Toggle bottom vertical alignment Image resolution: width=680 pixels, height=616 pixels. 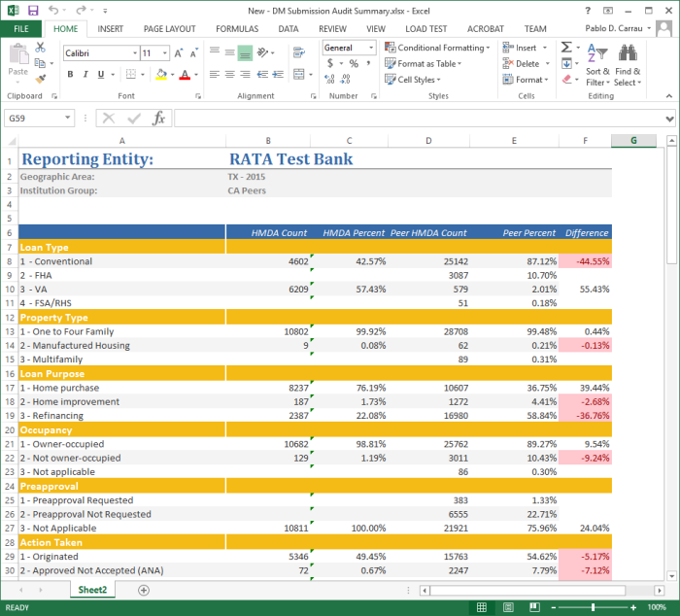coord(245,52)
